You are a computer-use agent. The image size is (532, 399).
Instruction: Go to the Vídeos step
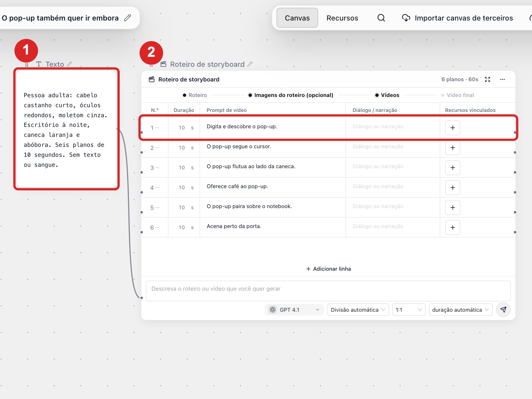387,95
